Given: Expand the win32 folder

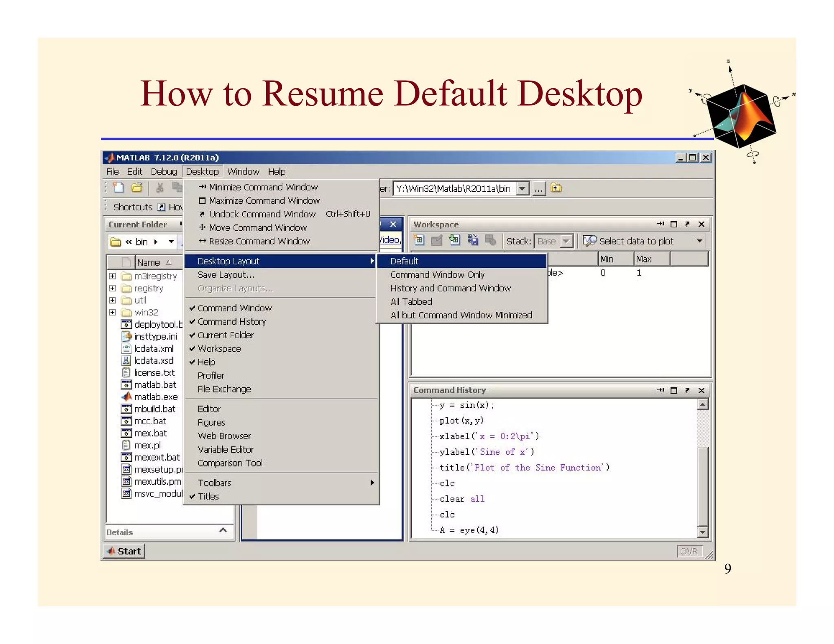Looking at the screenshot, I should coord(112,312).
